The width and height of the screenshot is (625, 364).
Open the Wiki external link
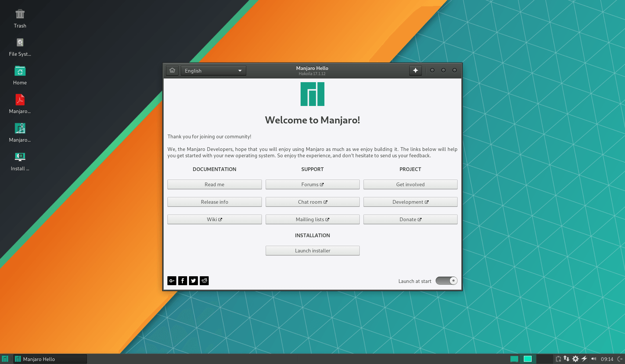tap(214, 219)
